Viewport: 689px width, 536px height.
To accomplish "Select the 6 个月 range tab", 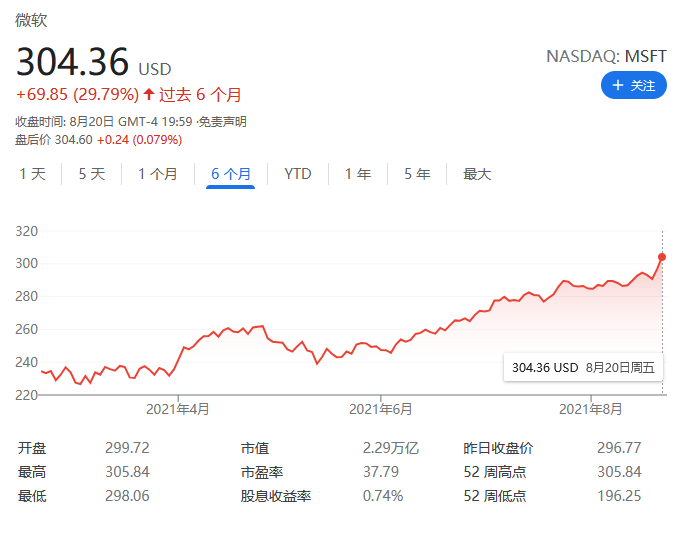I will coord(231,174).
